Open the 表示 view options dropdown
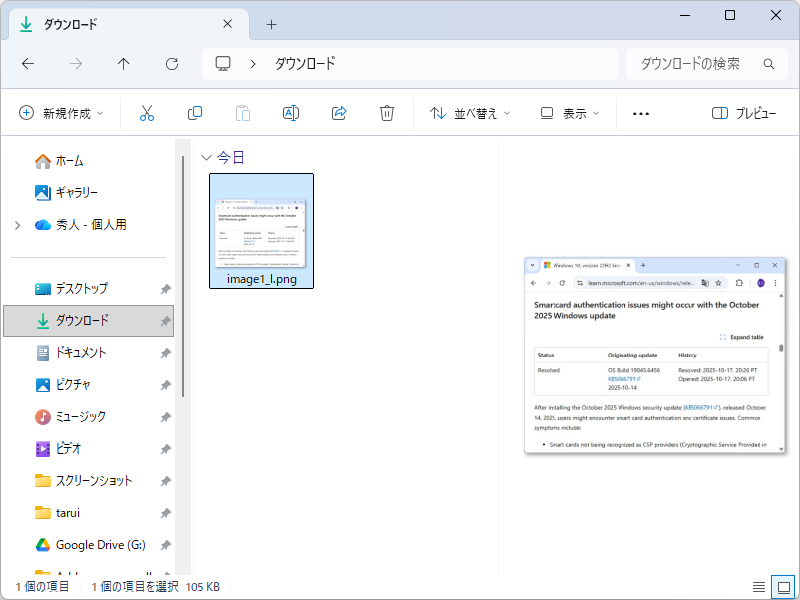This screenshot has height=600, width=800. point(567,112)
